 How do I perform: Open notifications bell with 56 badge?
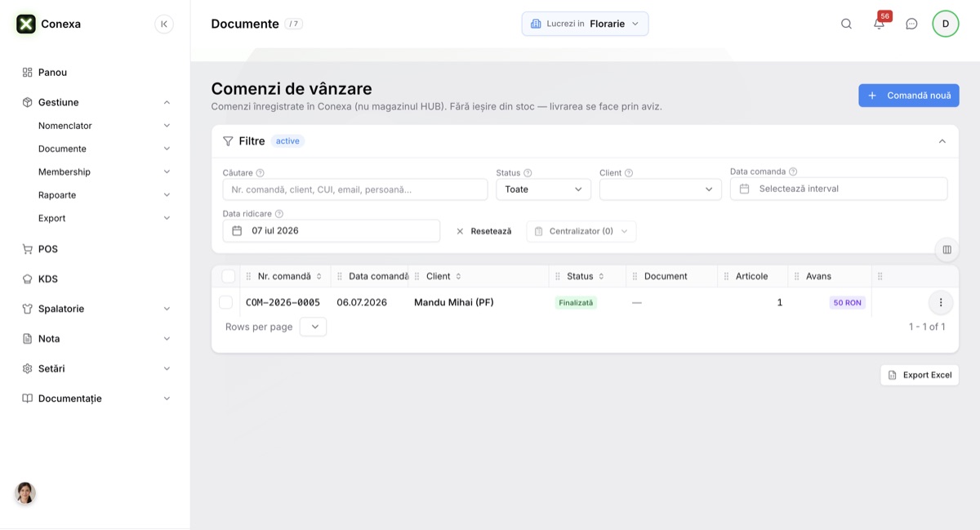pos(880,23)
